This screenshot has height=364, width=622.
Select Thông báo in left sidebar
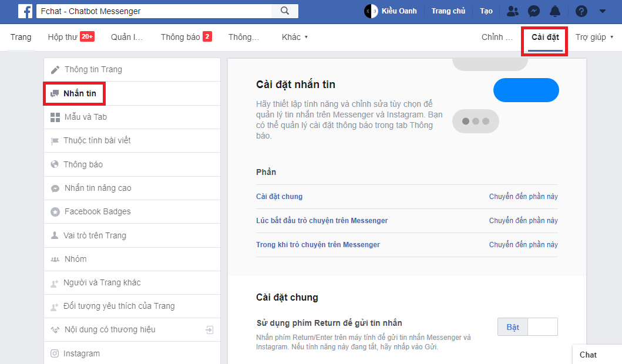(x=132, y=164)
